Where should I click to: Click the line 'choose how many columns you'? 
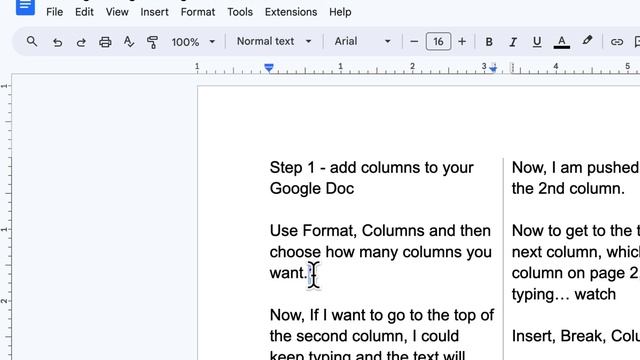coord(380,252)
